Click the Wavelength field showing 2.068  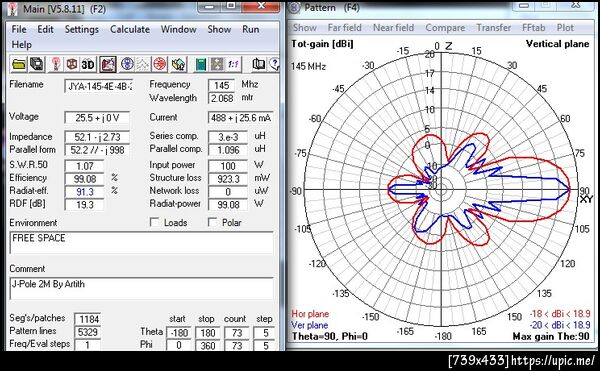222,98
